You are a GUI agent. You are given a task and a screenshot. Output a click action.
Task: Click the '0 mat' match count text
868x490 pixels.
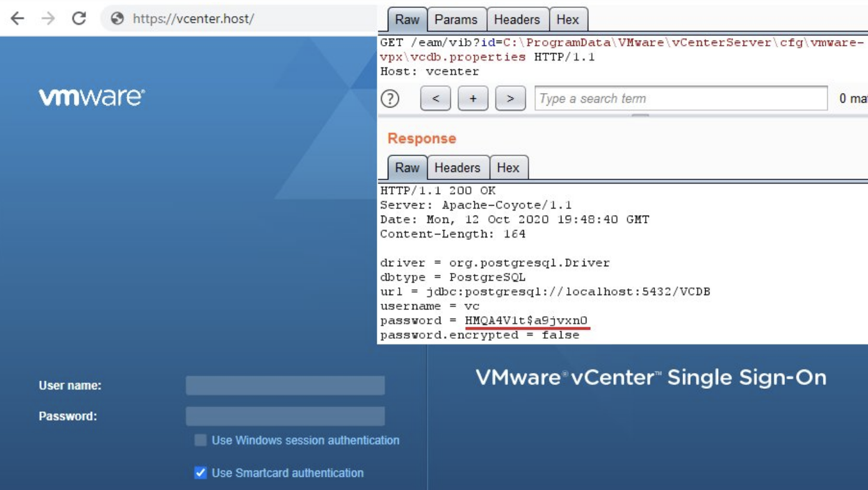point(853,99)
